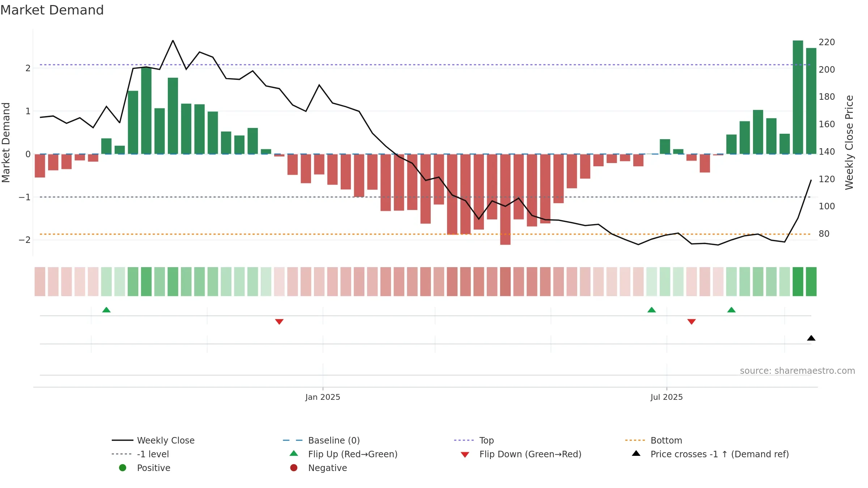Click the Negative legend label
Screen dimensions: 868x488
(x=327, y=468)
